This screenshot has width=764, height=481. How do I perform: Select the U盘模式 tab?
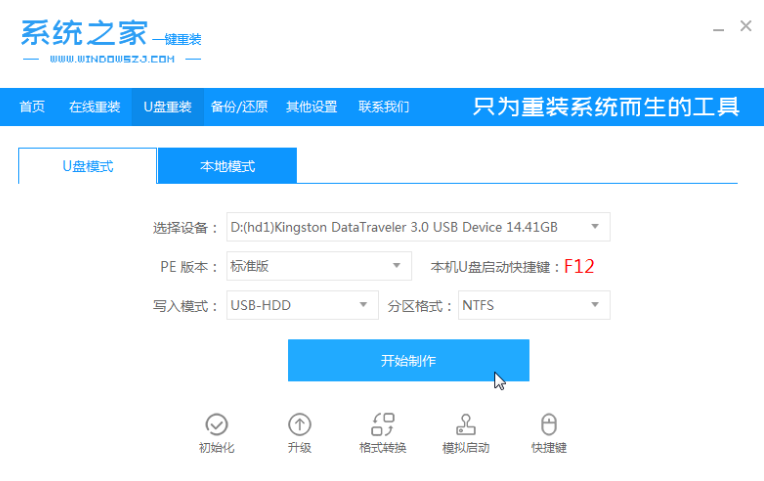pos(88,166)
